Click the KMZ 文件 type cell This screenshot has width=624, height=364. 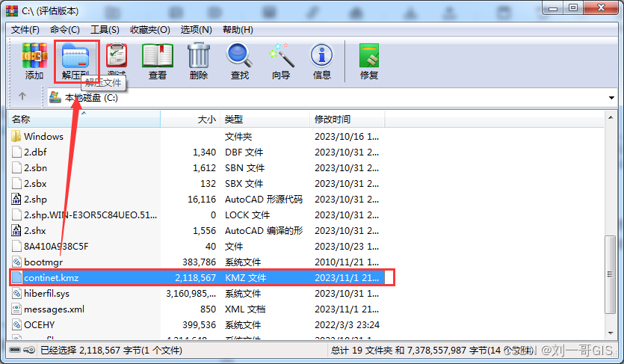(246, 277)
